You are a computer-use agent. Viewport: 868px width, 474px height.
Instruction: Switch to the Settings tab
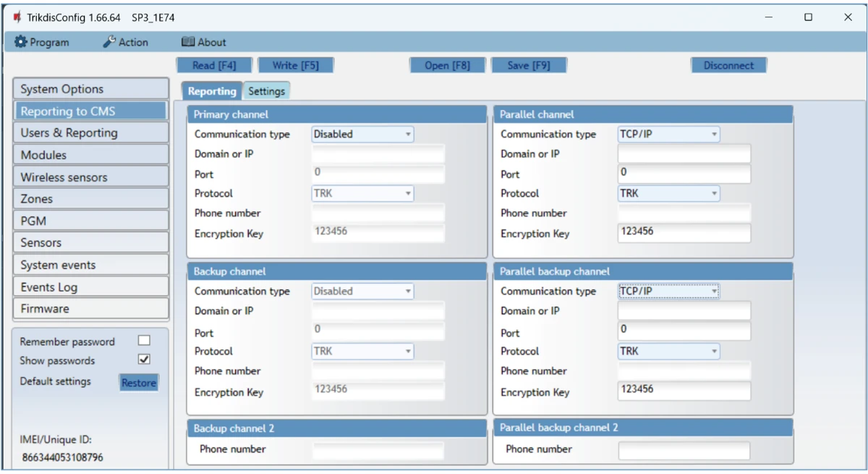(x=265, y=91)
